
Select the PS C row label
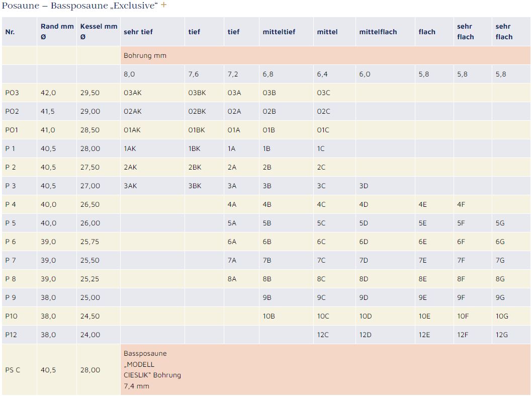pyautogui.click(x=13, y=370)
